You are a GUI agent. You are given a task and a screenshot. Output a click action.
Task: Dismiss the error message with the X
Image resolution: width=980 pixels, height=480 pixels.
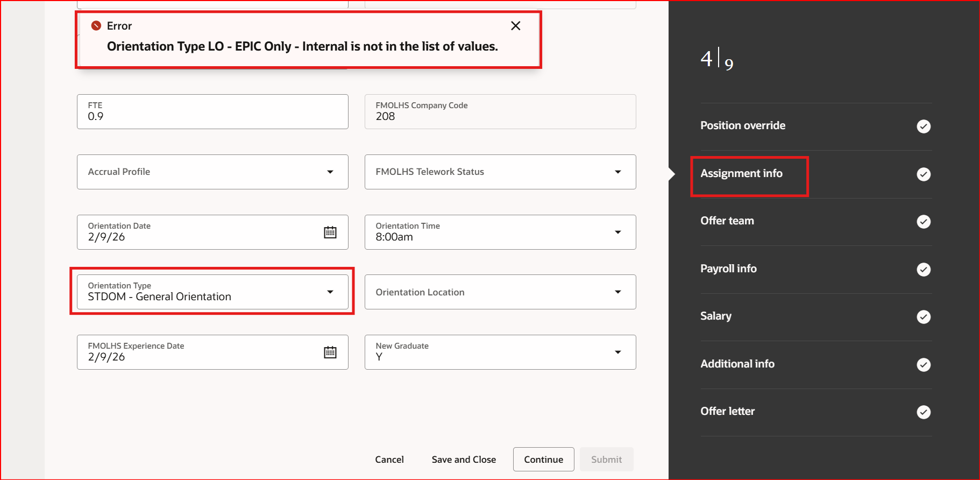[515, 26]
